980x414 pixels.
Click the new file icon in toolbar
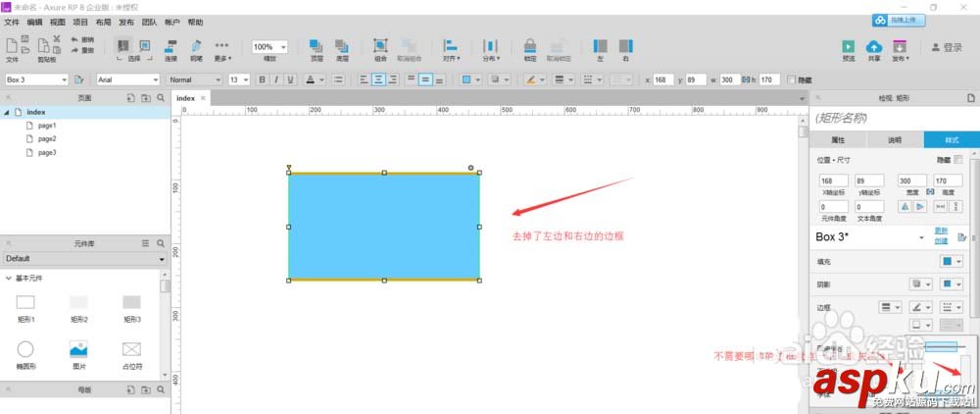11,45
